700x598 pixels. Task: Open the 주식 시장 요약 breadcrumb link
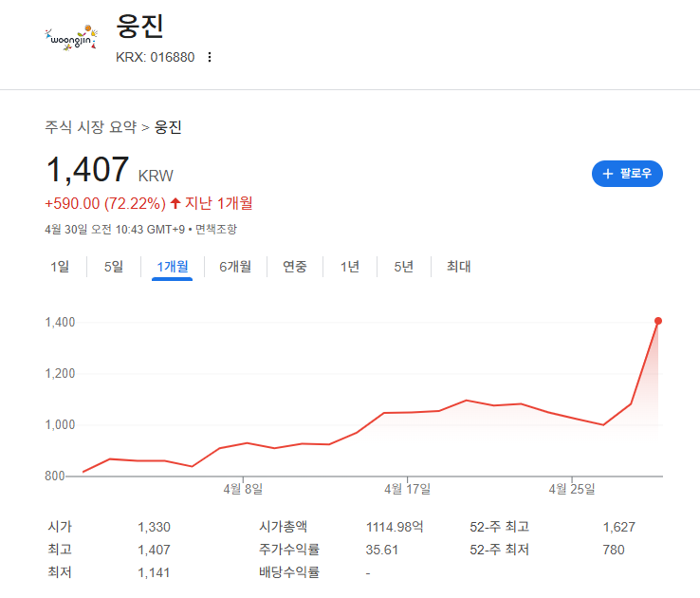91,127
